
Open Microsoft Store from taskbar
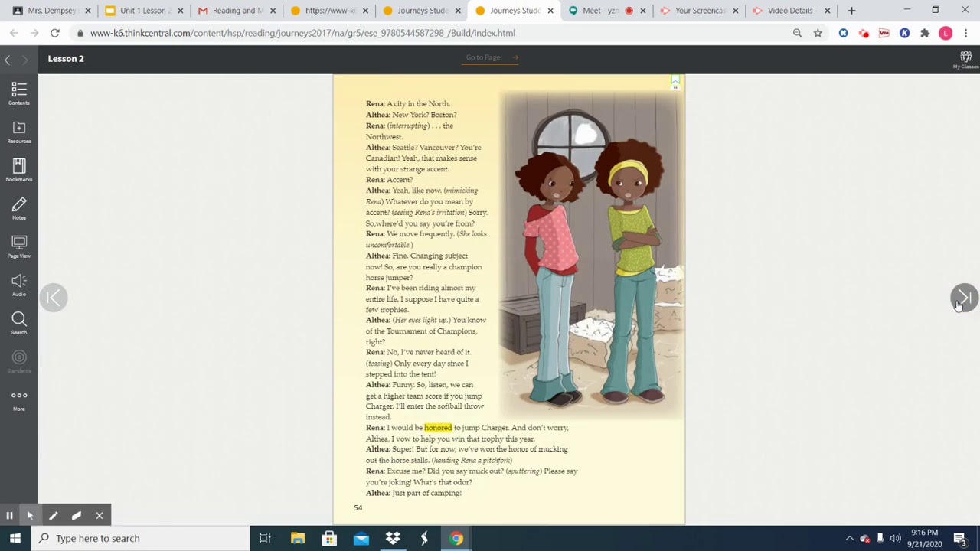click(329, 538)
